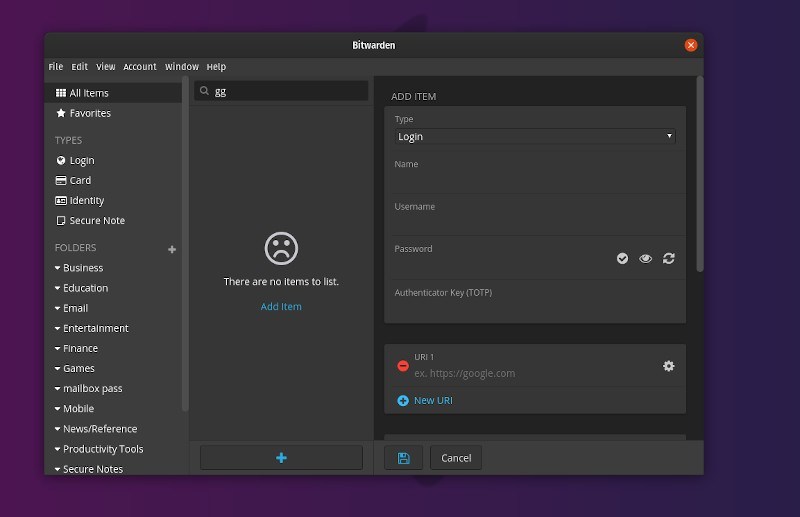Check if password has been exposed
800x517 pixels.
pyautogui.click(x=622, y=258)
